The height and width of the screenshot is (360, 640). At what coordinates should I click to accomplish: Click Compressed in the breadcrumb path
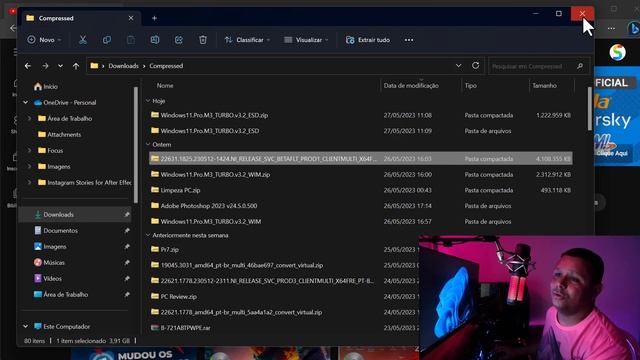[x=166, y=66]
